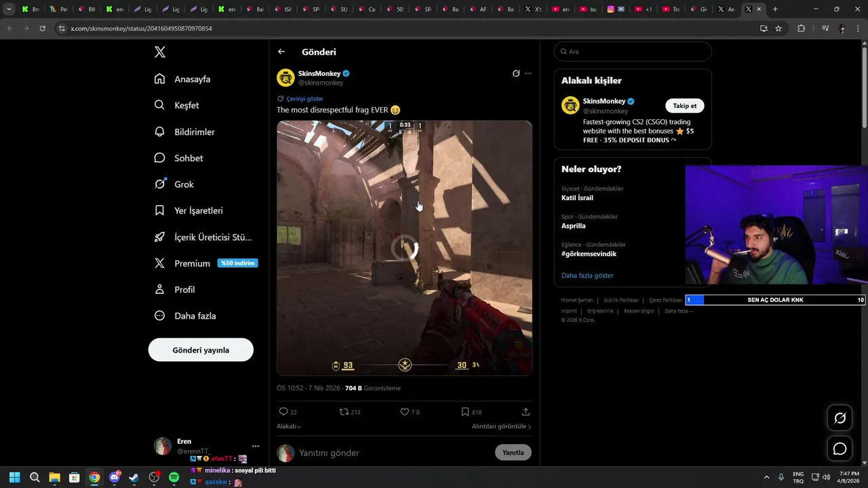
Task: Open İçerik Üreticisi Stüdyosu
Action: coord(203,237)
